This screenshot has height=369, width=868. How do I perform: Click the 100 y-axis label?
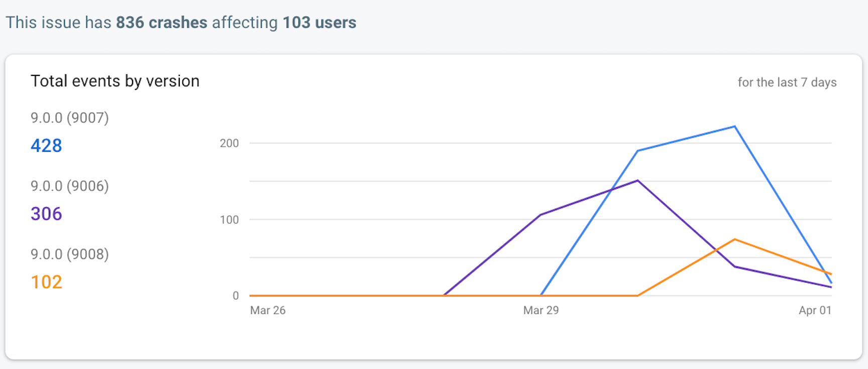coord(229,220)
